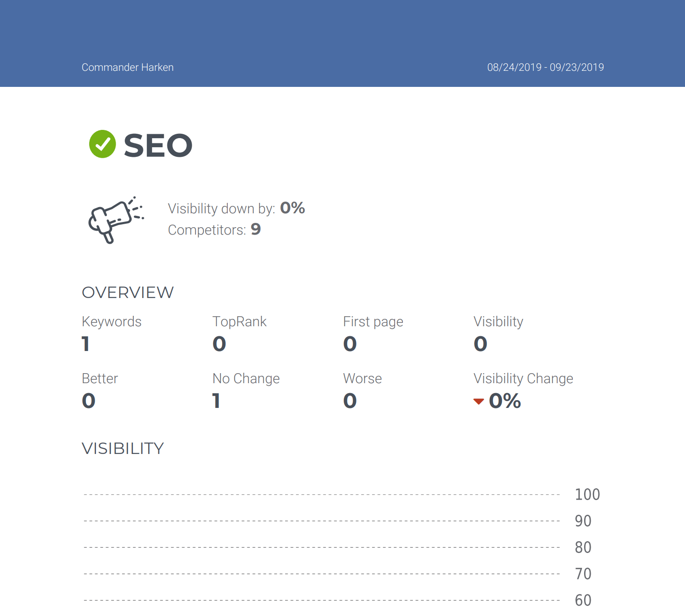Click the First page metric label

point(373,321)
